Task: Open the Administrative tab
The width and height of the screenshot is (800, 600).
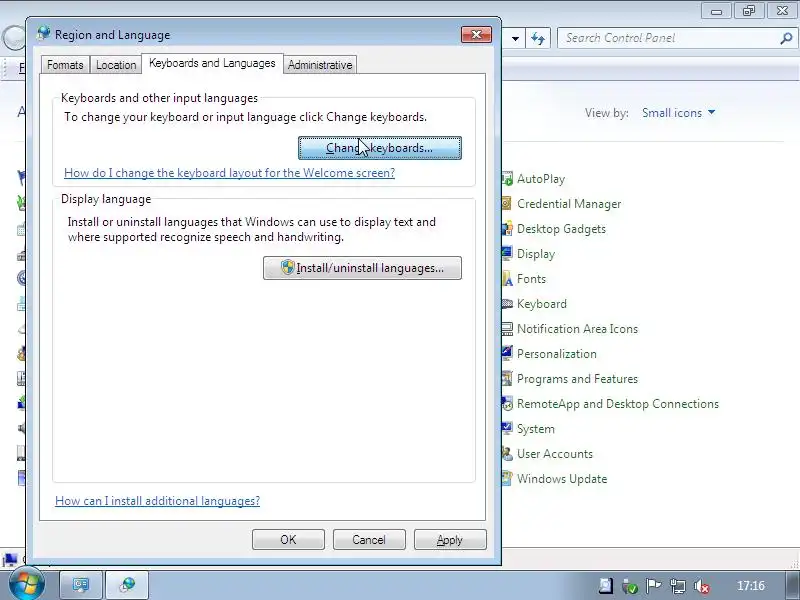Action: coord(320,65)
